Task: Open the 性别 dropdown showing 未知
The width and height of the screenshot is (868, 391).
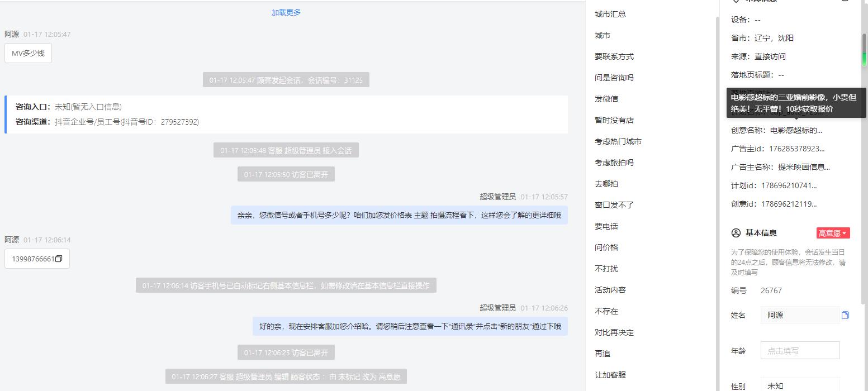Action: click(x=800, y=385)
